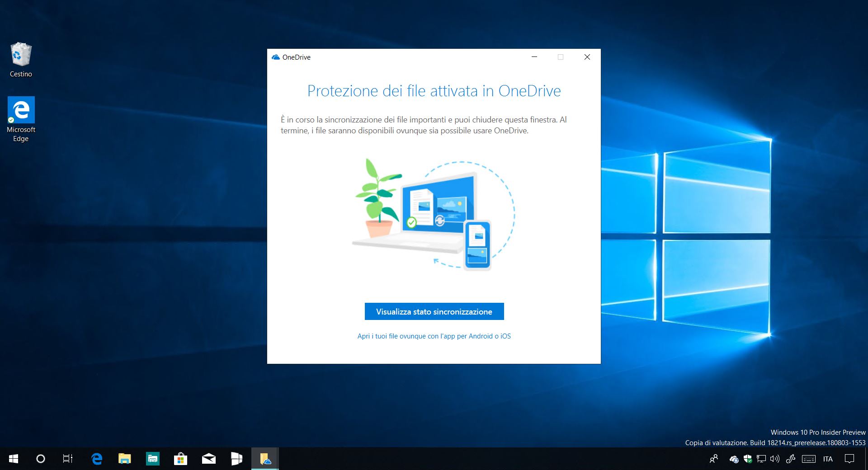Minimize the OneDrive window
Image resolution: width=868 pixels, height=470 pixels.
(x=534, y=57)
